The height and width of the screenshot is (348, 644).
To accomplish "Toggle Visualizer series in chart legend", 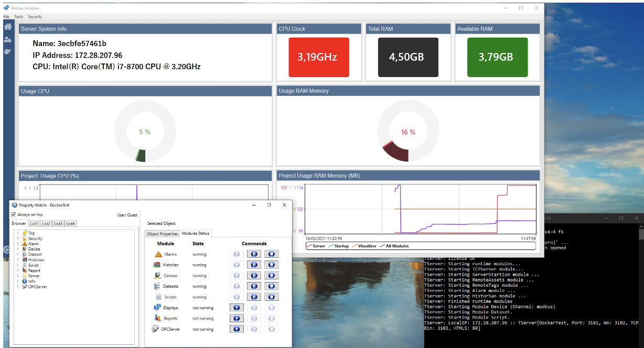I will (363, 246).
